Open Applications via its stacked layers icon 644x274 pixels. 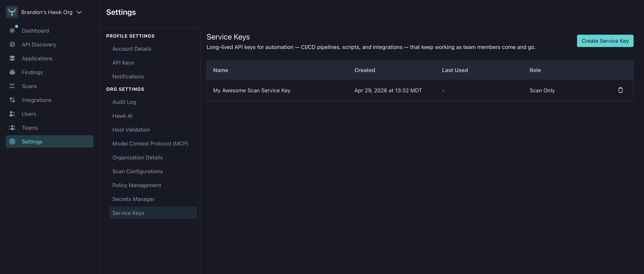point(12,58)
